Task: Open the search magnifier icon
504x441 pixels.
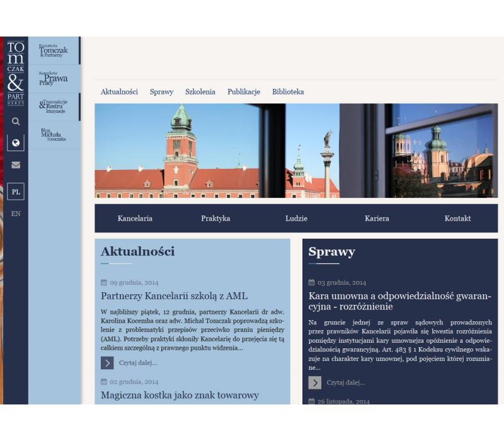Action: click(16, 122)
